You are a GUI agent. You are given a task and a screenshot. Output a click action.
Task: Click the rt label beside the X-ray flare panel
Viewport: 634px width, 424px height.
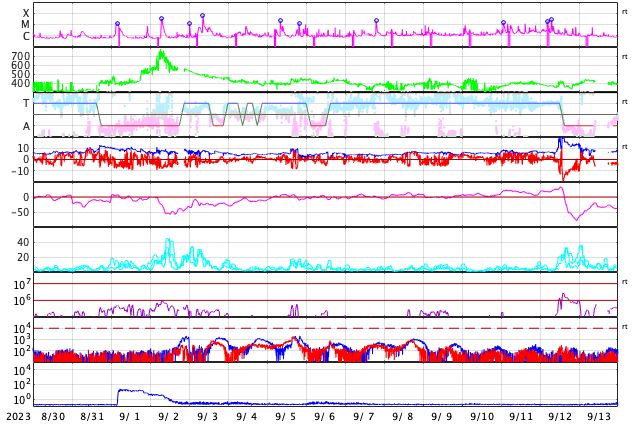pos(625,12)
